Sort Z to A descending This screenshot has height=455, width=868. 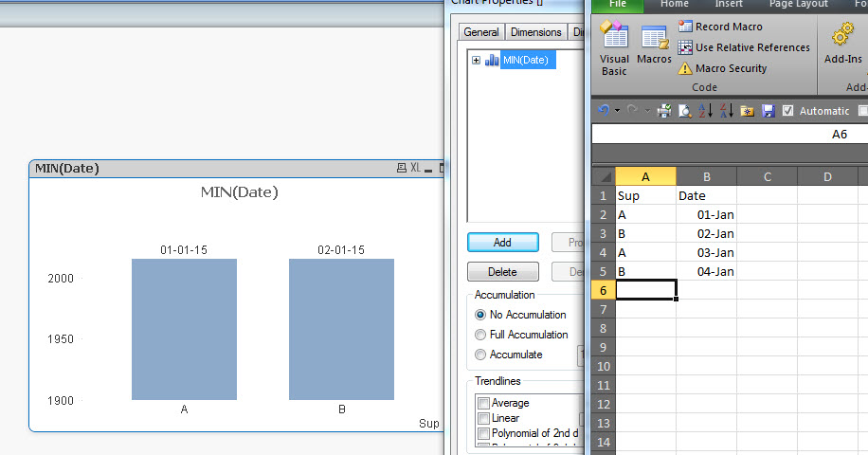[x=726, y=111]
